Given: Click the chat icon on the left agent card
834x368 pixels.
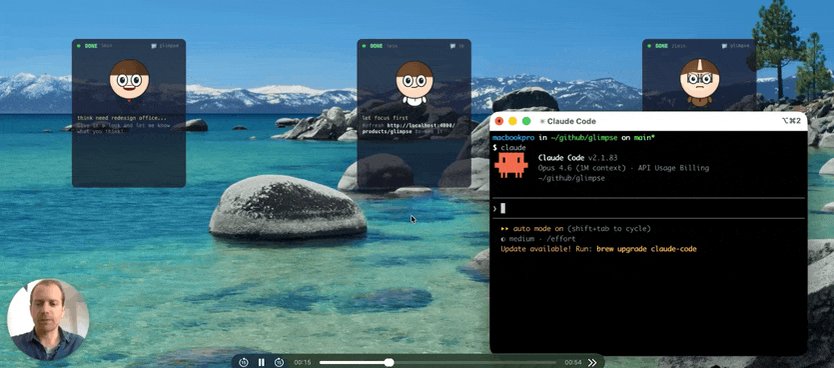Looking at the screenshot, I should coord(154,46).
